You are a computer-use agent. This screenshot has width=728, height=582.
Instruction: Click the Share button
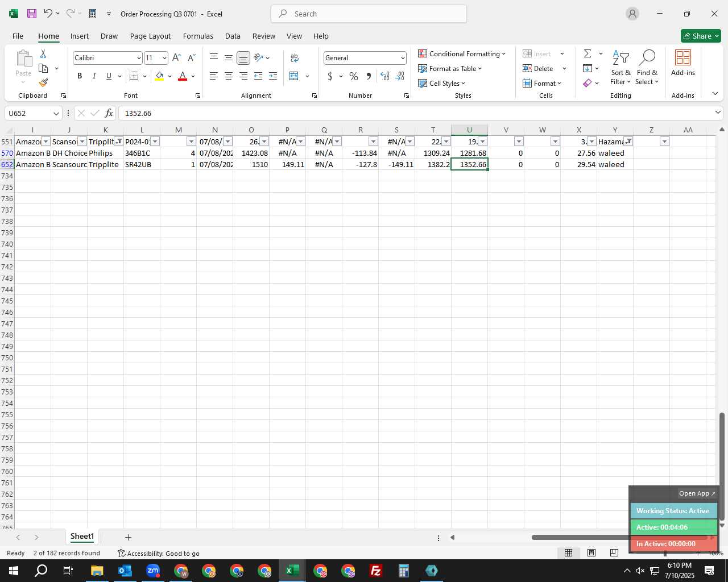pos(701,36)
